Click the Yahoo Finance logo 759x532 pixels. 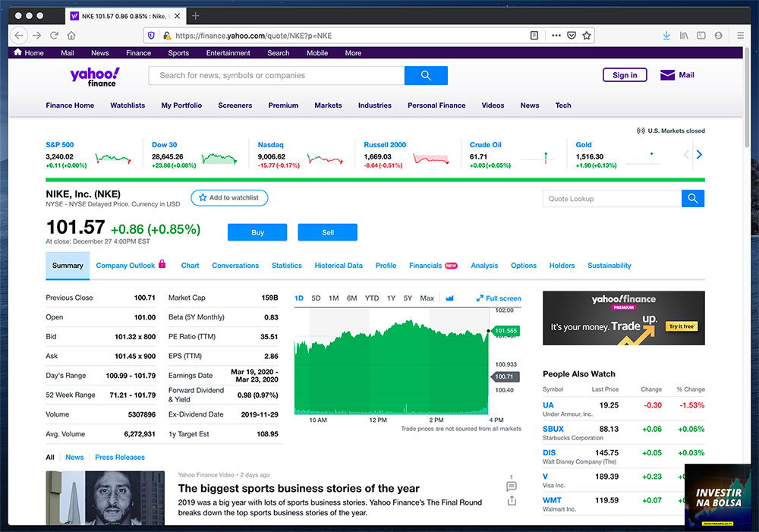click(x=96, y=77)
